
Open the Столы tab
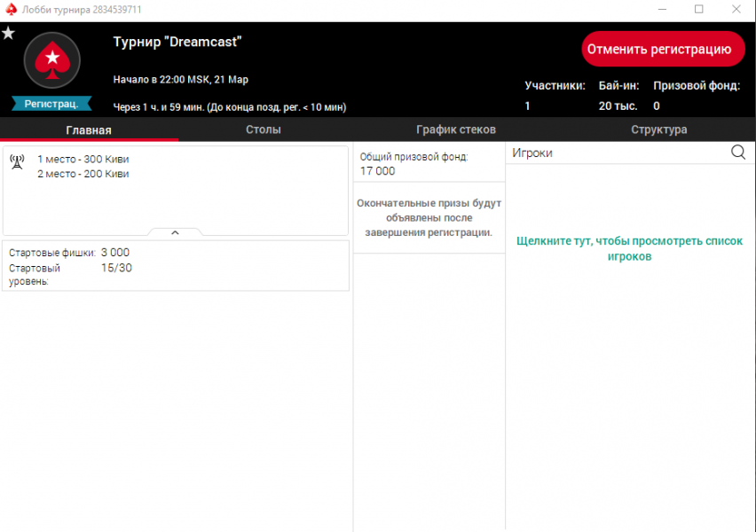(264, 129)
